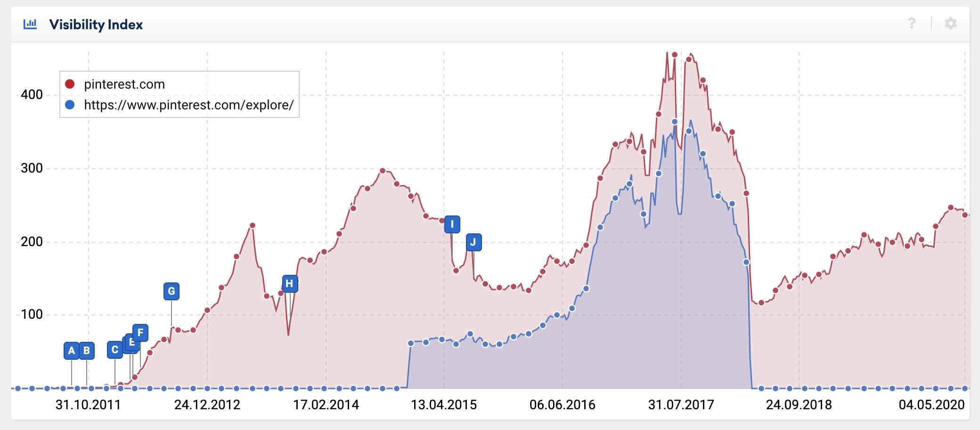Click event pin H near the dip
Image resolution: width=980 pixels, height=430 pixels.
290,284
